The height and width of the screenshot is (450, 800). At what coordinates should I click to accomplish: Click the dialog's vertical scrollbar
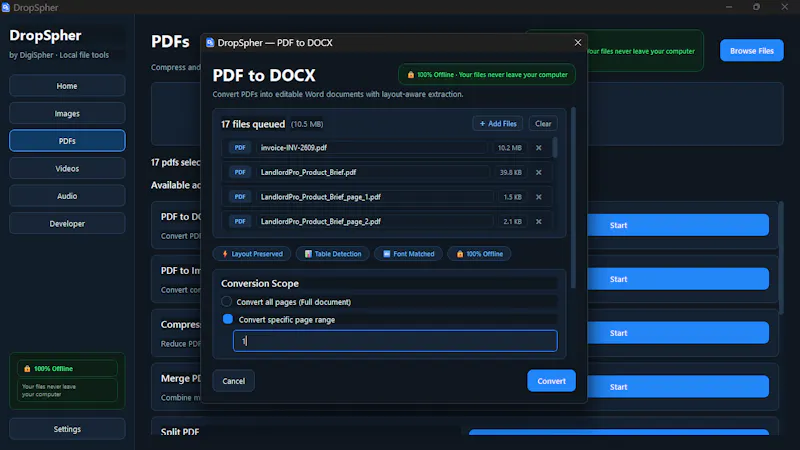coord(573,197)
